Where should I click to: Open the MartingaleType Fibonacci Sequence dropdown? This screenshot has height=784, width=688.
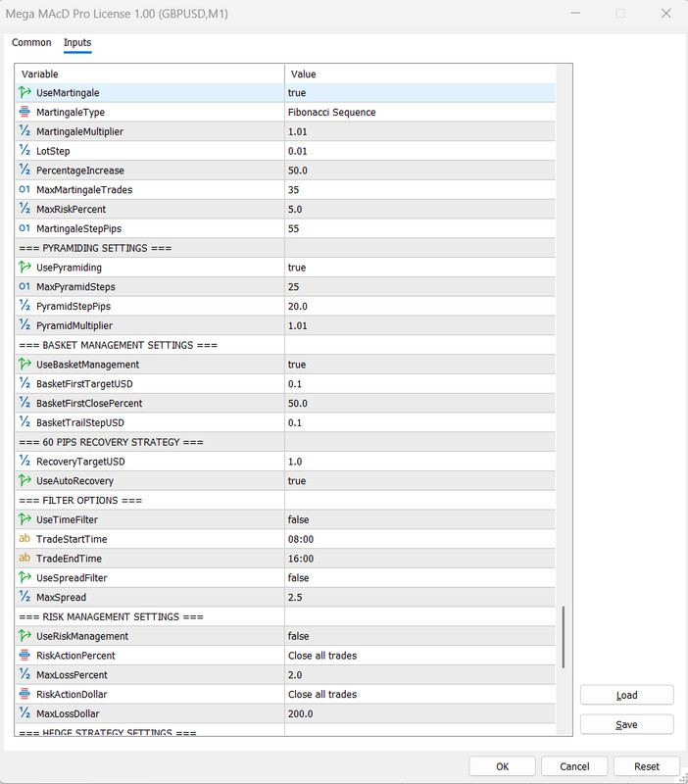[x=419, y=112]
